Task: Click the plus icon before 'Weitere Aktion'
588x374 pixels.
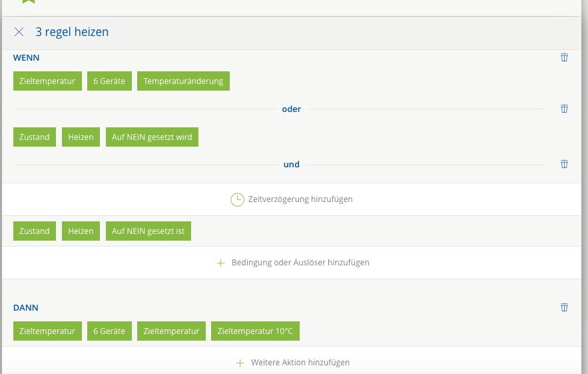Action: (x=240, y=363)
